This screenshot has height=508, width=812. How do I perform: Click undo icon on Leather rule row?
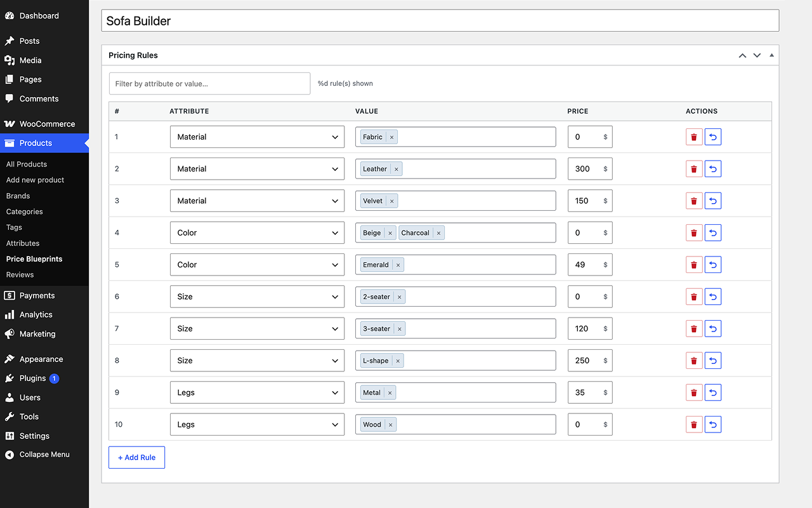click(713, 169)
